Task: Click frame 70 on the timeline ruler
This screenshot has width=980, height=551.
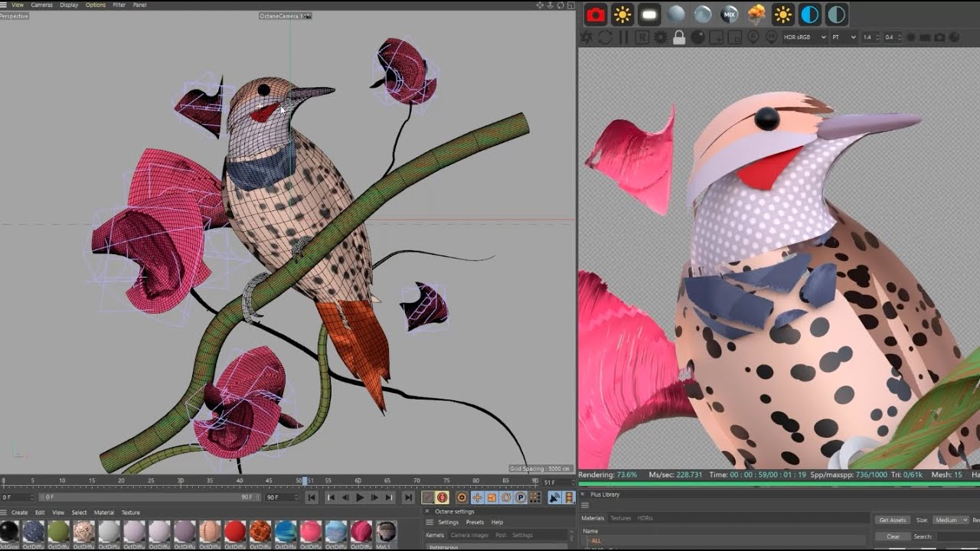Action: click(x=417, y=481)
